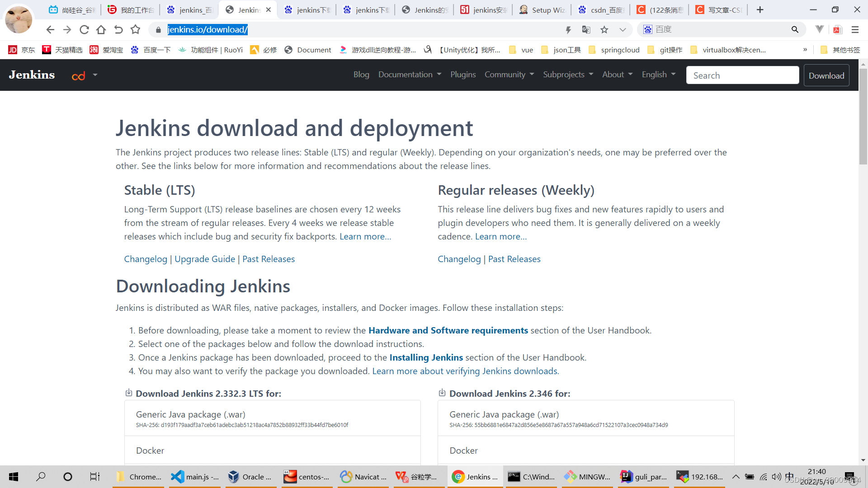The height and width of the screenshot is (488, 868).
Task: Open browser hamburger menu icon
Action: (x=855, y=30)
